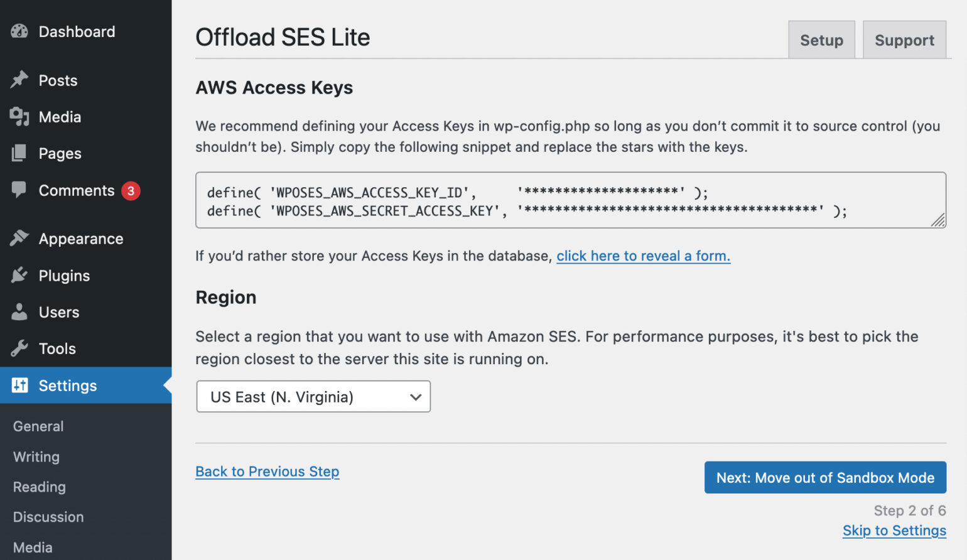Click the Plugins plug icon
Screen dimensions: 967x560
19,275
